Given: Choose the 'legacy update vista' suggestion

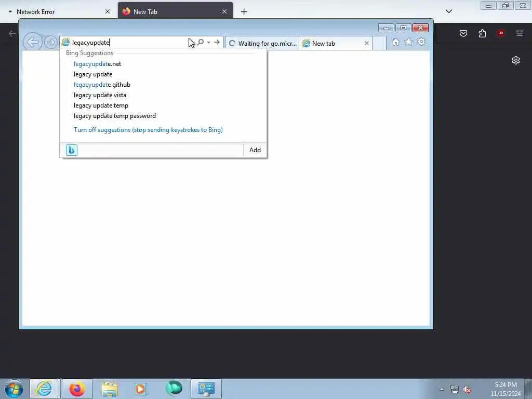Looking at the screenshot, I should coord(100,95).
